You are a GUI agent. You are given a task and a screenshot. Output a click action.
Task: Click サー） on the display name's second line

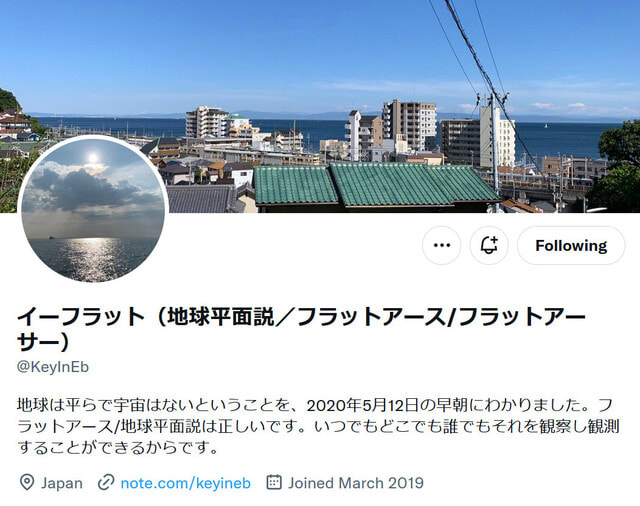coord(43,342)
